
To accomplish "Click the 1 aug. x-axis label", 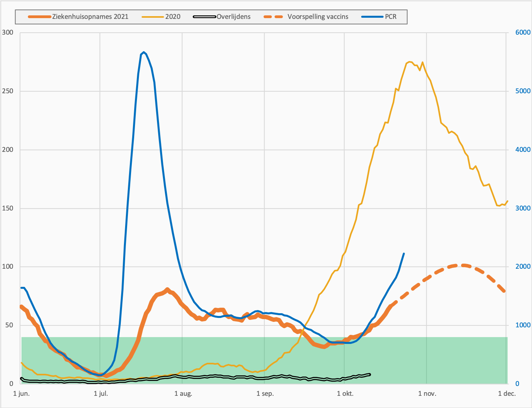I will pos(183,393).
